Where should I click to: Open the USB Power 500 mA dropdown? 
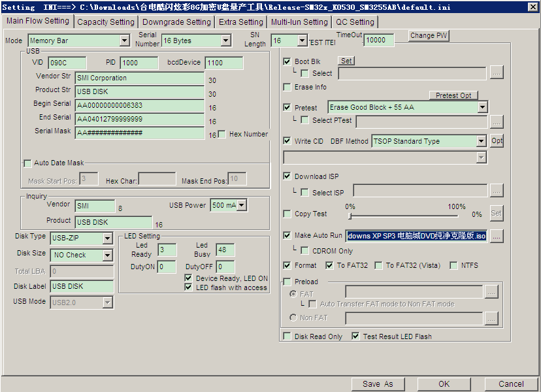242,206
